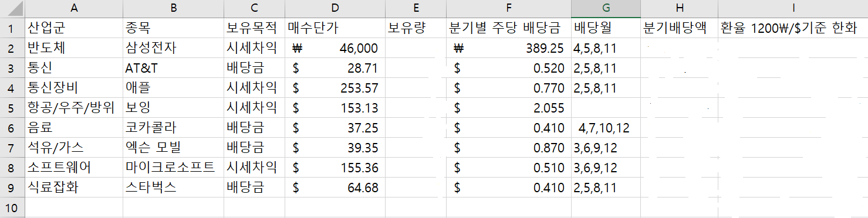Select column C header

254,8
